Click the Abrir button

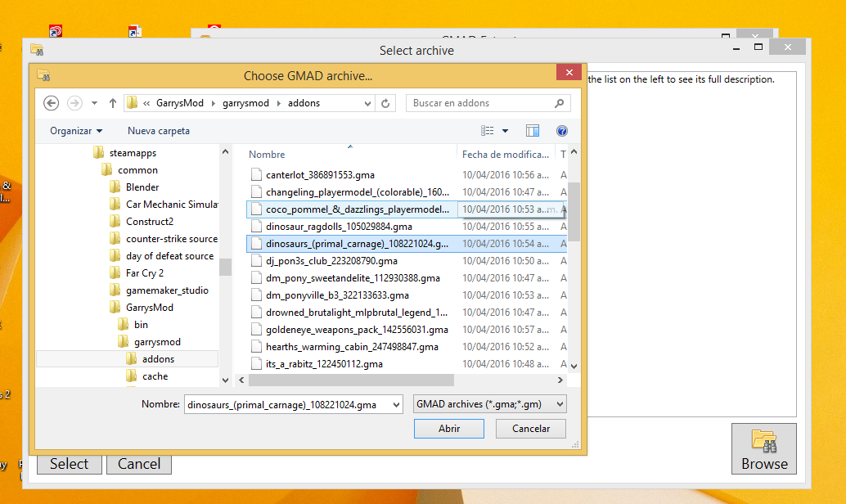pyautogui.click(x=449, y=429)
